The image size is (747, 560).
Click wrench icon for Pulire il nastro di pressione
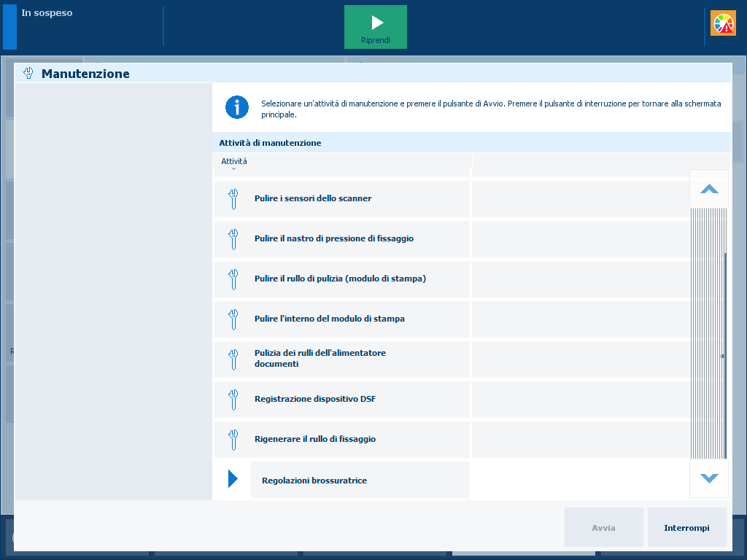pyautogui.click(x=233, y=239)
